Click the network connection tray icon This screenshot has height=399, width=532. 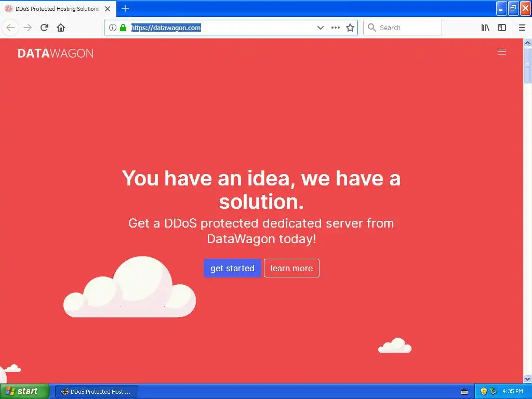[x=494, y=391]
